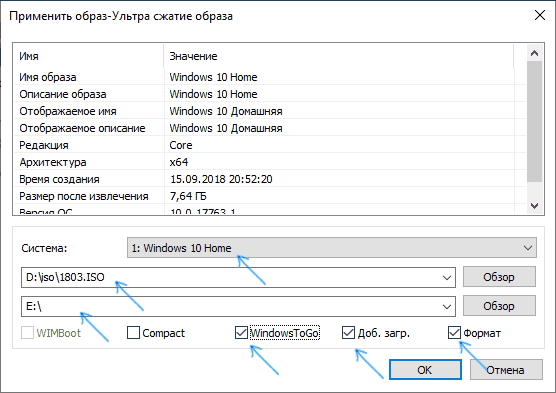
Task: Click the Core edition value
Action: 181,145
